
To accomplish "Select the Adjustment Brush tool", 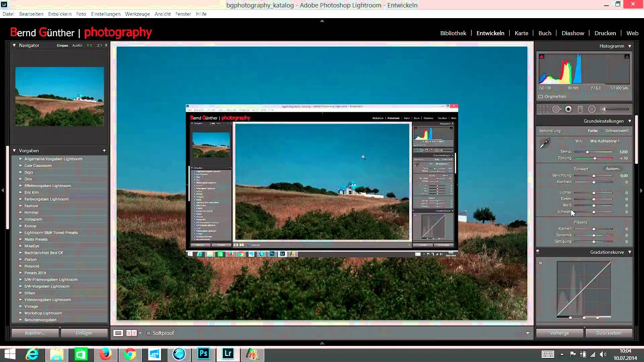I will [616, 109].
